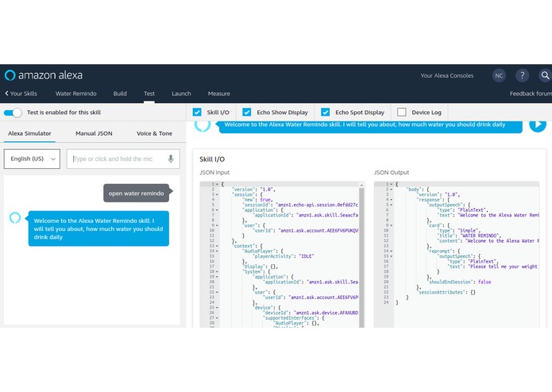Collapse JSON Input device fold arrow line 25

[217, 308]
